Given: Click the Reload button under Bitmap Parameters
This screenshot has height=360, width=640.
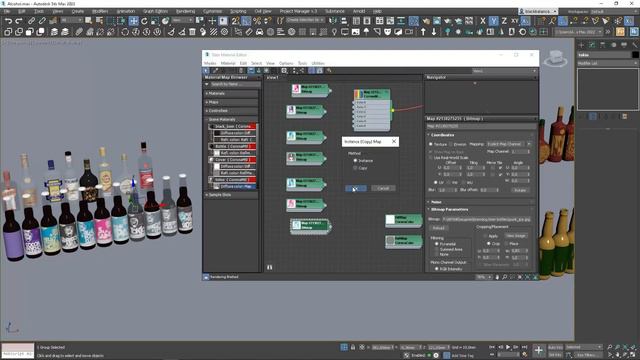Looking at the screenshot, I should [438, 228].
